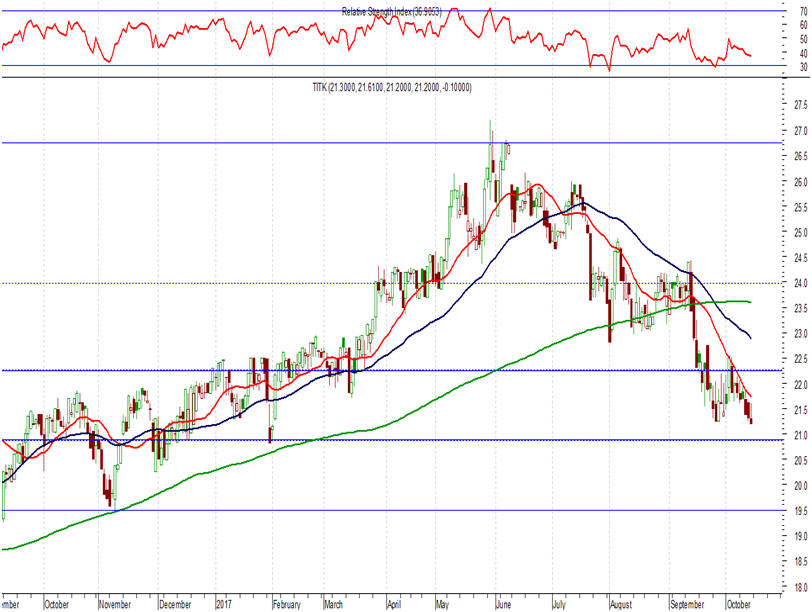Click the 24.5 price axis value

801,257
